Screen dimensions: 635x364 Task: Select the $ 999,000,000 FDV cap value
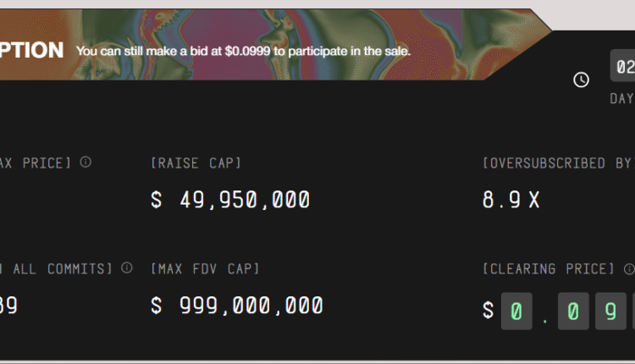pos(237,306)
